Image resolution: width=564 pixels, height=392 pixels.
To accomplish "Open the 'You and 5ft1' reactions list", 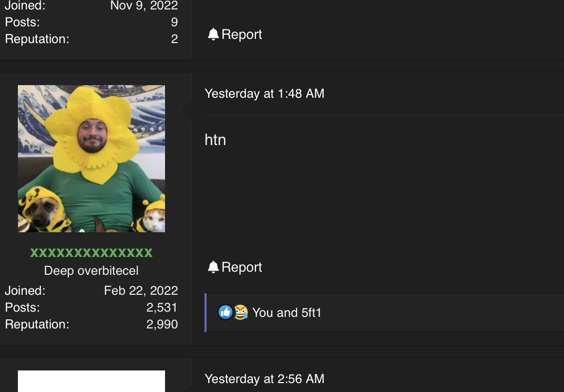I will (x=286, y=313).
